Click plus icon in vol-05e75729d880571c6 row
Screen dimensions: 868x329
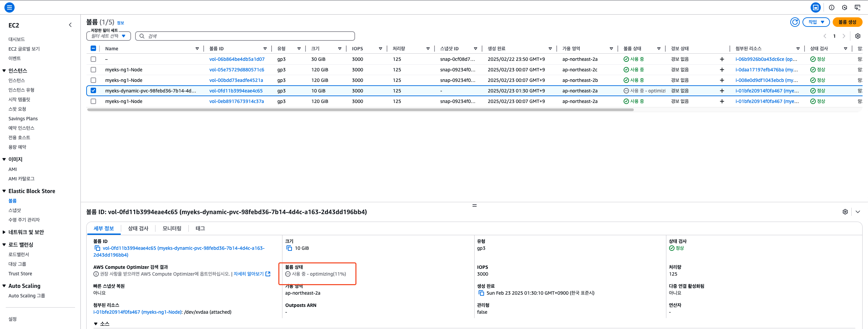pos(722,70)
